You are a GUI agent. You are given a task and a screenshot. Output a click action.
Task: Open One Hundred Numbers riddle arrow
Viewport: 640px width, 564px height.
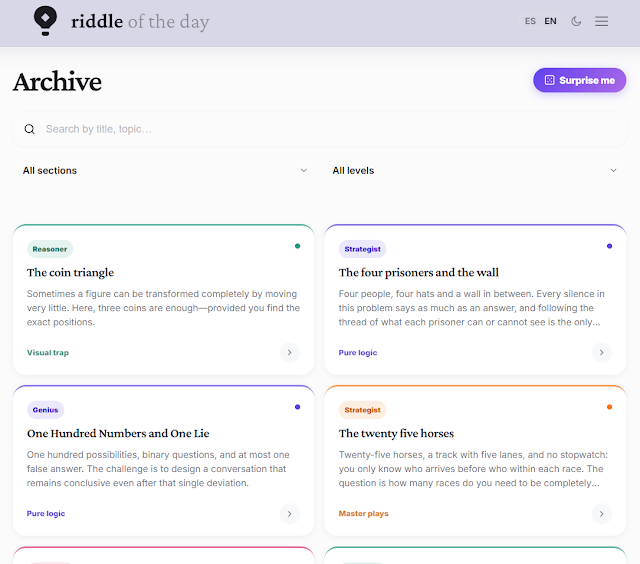290,514
